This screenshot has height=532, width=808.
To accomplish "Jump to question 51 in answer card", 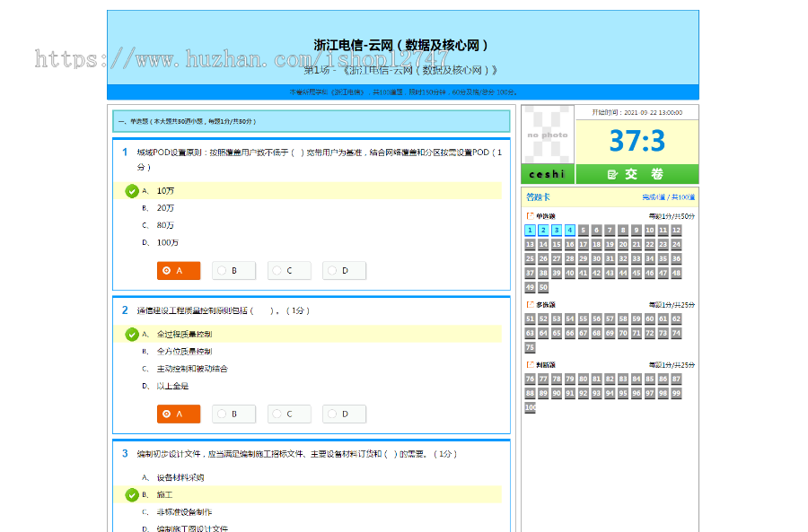I will coord(530,318).
